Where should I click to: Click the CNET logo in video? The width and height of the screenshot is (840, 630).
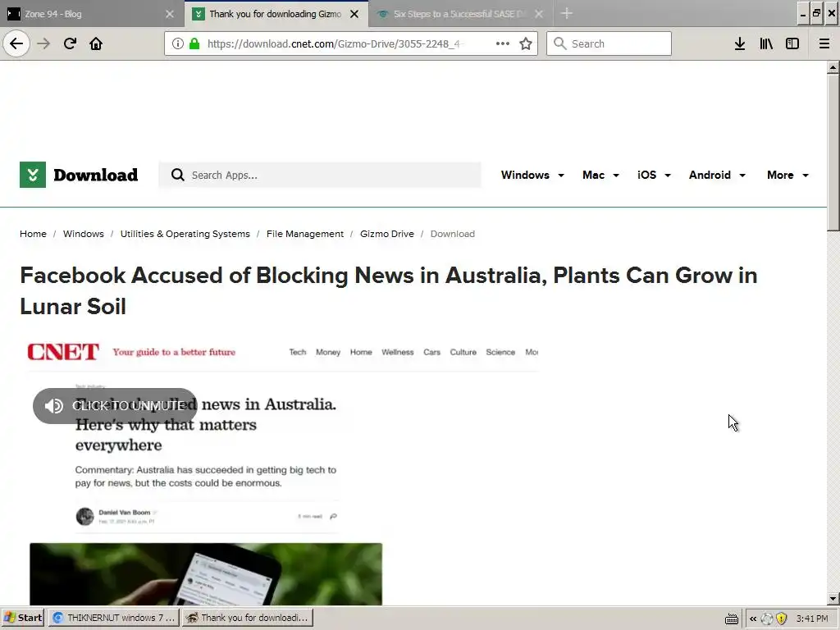(x=63, y=352)
